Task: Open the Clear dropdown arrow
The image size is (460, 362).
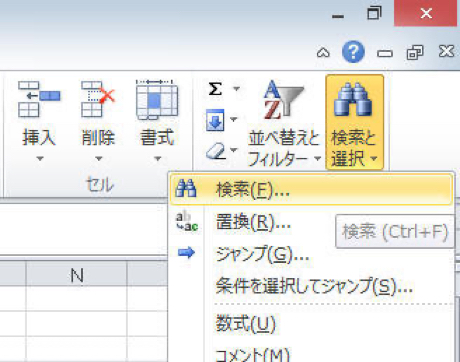Action: tap(234, 150)
